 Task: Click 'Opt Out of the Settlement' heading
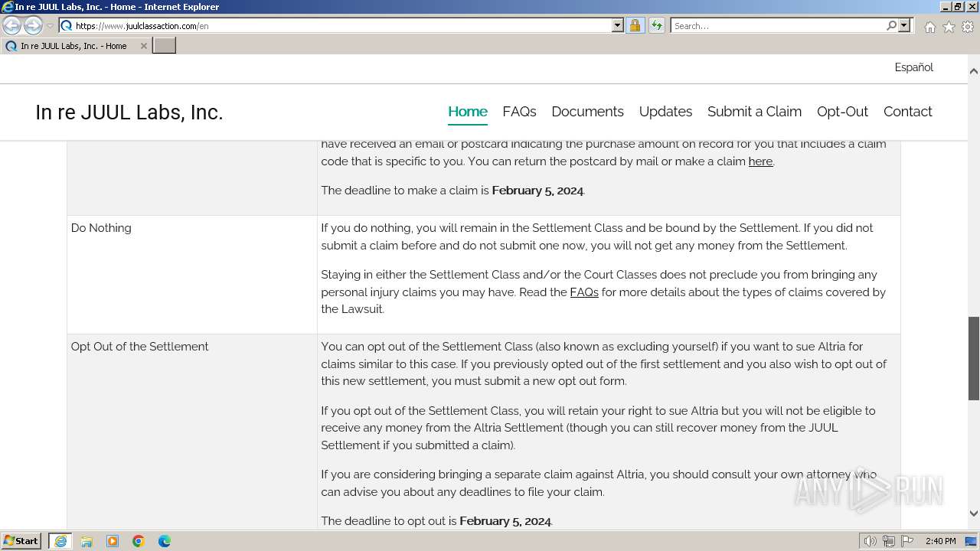click(139, 347)
